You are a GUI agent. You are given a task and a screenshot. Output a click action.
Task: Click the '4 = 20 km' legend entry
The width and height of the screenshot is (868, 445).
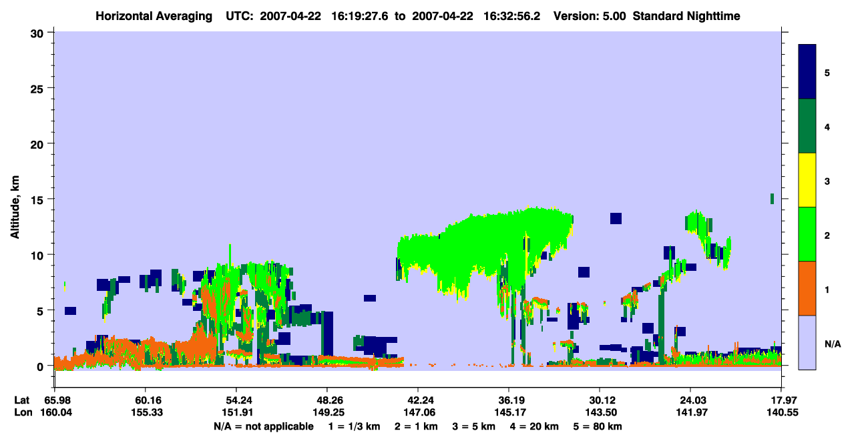[535, 426]
